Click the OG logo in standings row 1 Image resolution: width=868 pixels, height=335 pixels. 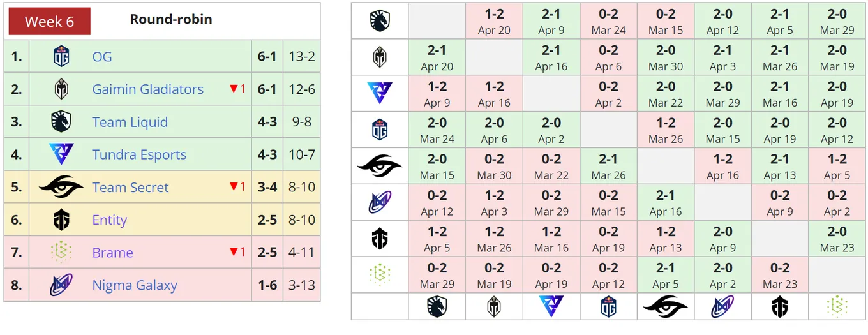pos(61,56)
